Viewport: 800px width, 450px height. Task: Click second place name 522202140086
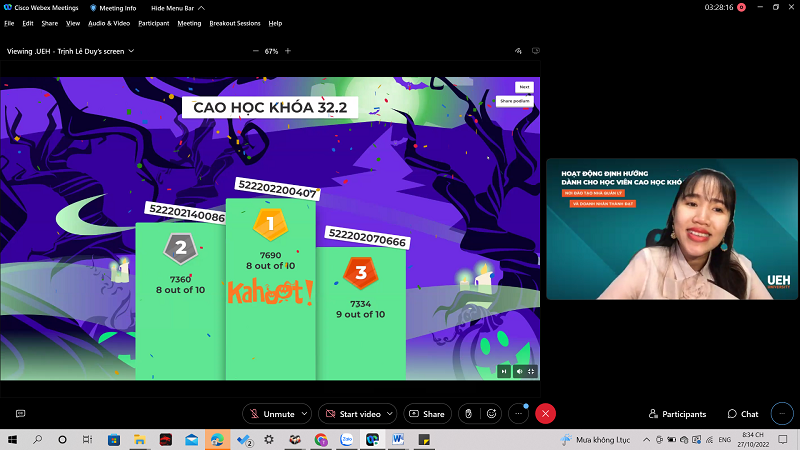pos(187,213)
